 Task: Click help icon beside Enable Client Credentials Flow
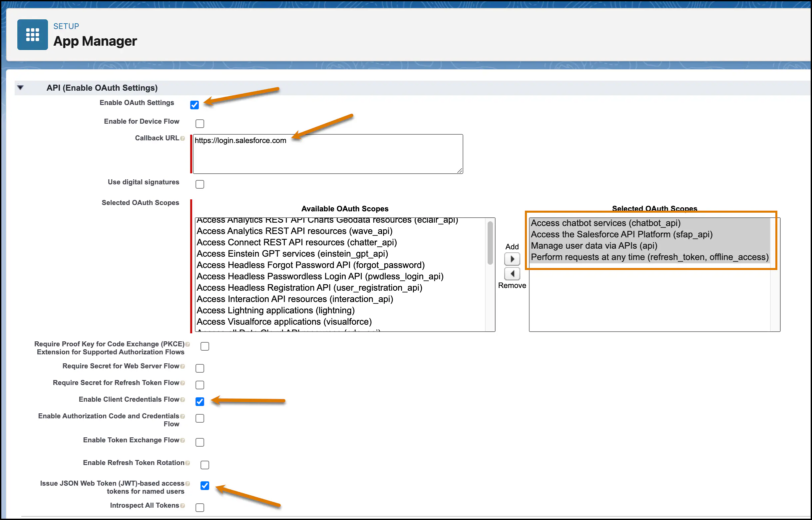(183, 400)
